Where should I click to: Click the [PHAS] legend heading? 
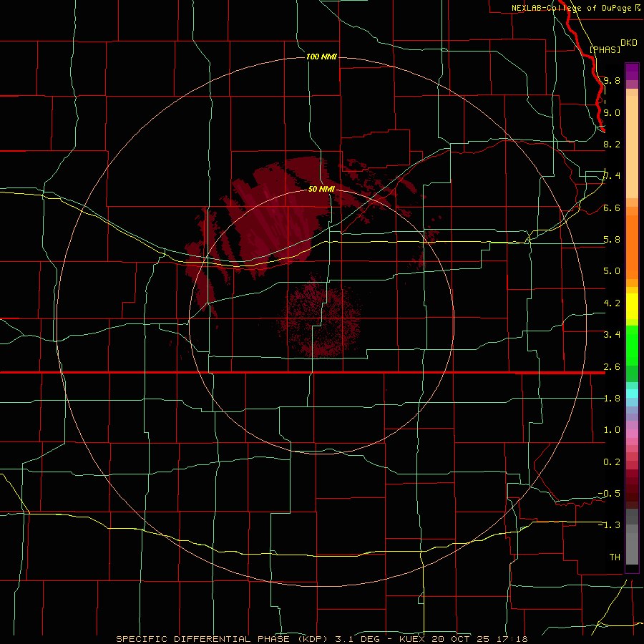605,50
